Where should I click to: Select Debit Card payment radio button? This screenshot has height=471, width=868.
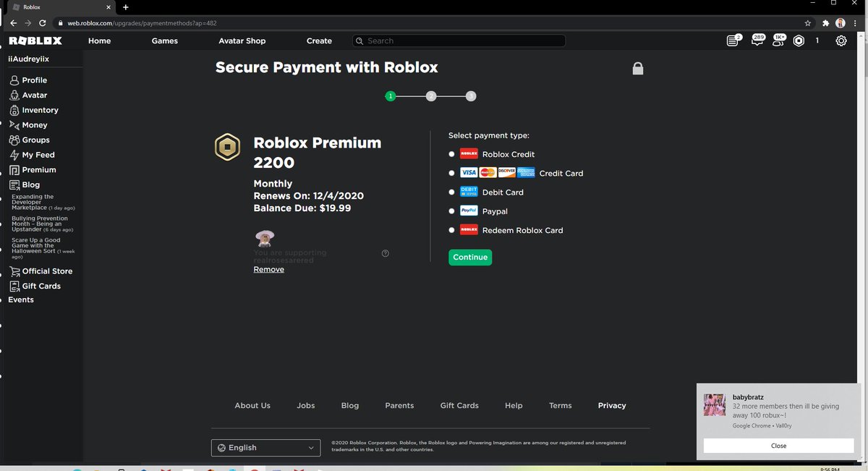click(451, 192)
